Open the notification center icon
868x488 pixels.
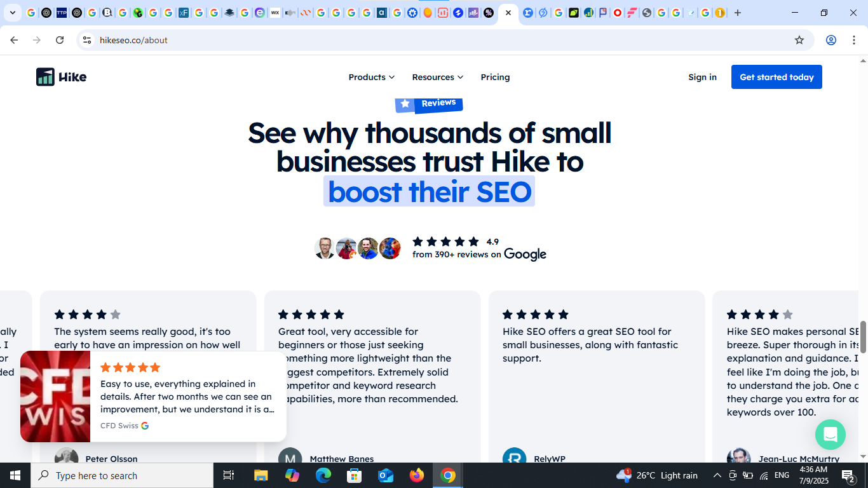(848, 475)
